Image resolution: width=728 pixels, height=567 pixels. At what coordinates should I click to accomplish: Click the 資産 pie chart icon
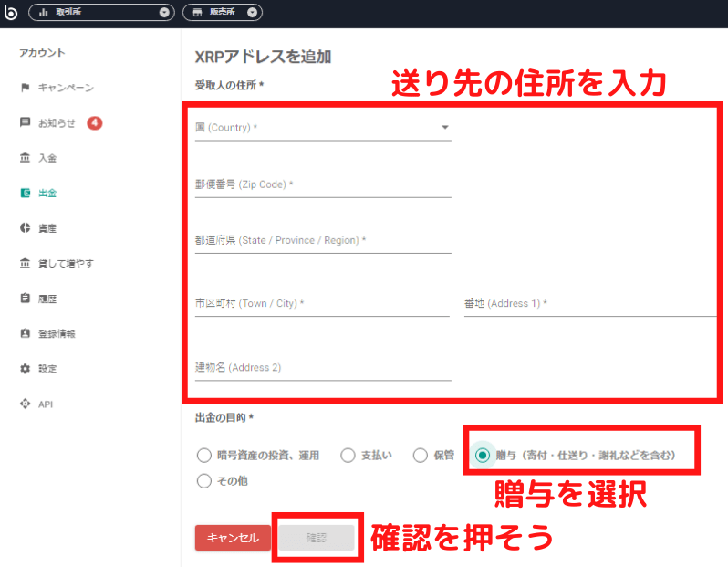click(x=25, y=228)
